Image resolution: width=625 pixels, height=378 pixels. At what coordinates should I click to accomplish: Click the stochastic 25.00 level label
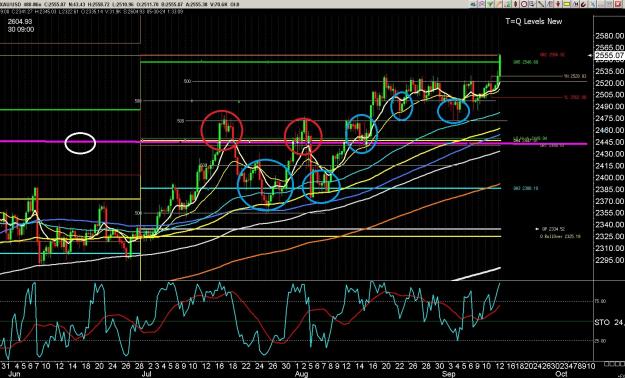[601, 341]
